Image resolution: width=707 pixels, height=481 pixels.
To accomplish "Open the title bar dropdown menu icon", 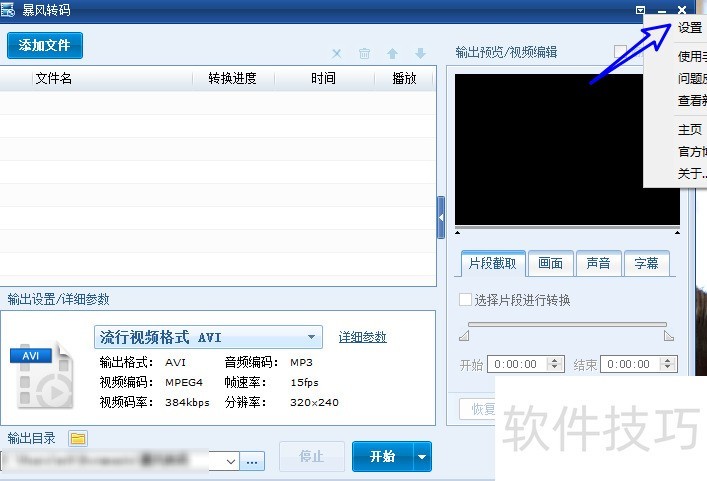I will point(640,9).
